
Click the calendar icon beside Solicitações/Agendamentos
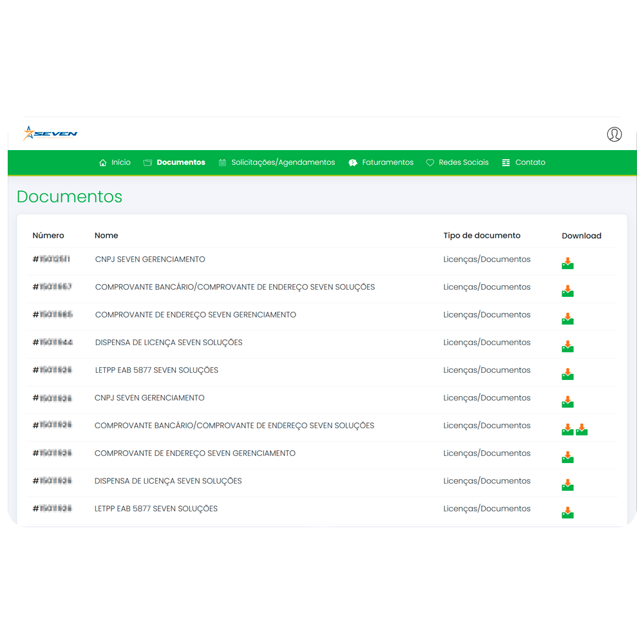(x=222, y=162)
